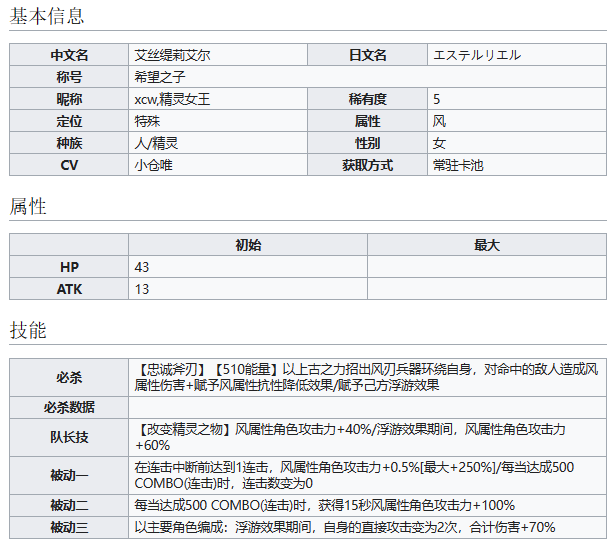Click the 基本信息 section heading
Viewport: 612px width, 545px height.
[47, 16]
